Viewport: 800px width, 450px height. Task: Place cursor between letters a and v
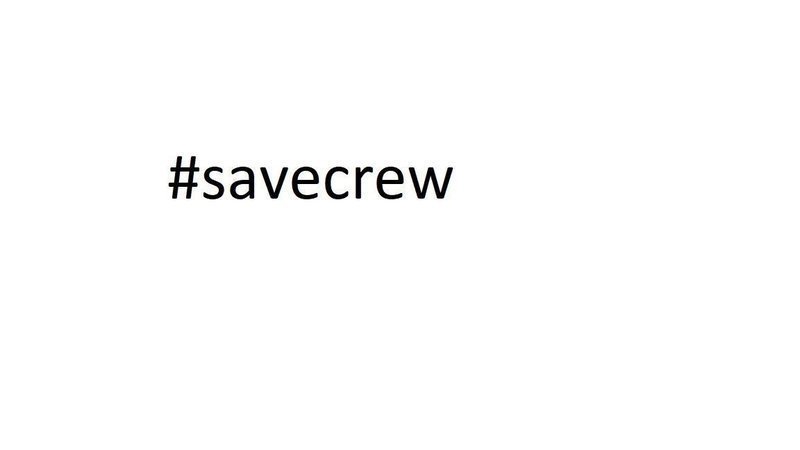tap(257, 183)
